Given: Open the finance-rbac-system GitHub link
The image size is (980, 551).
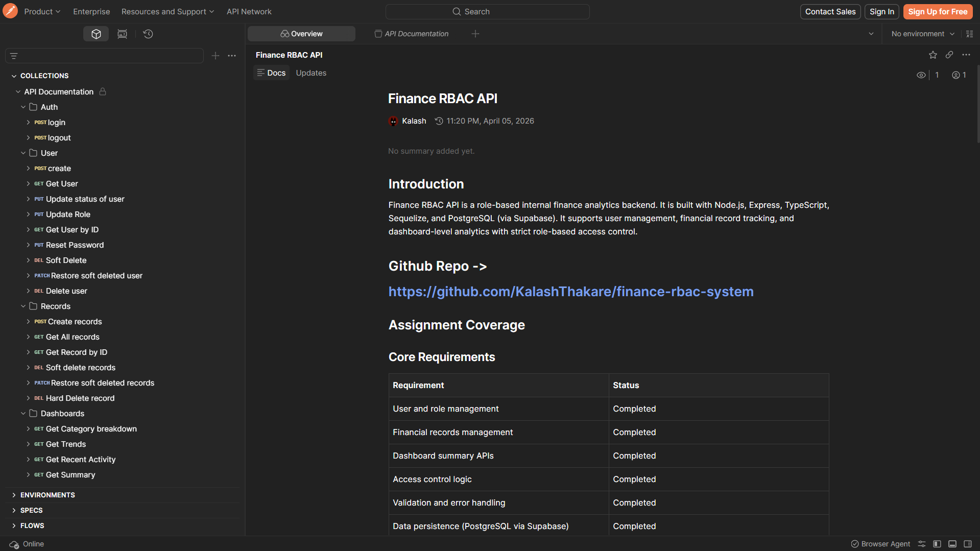Looking at the screenshot, I should [571, 292].
